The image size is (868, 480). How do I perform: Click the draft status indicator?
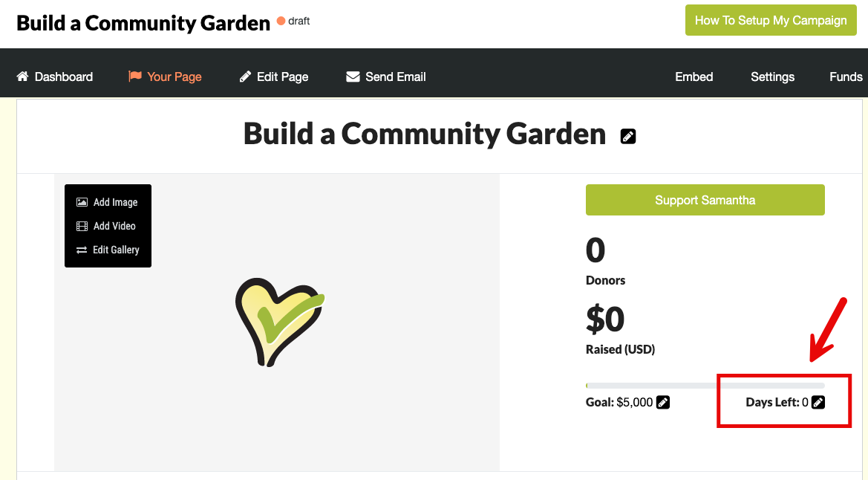click(x=293, y=21)
